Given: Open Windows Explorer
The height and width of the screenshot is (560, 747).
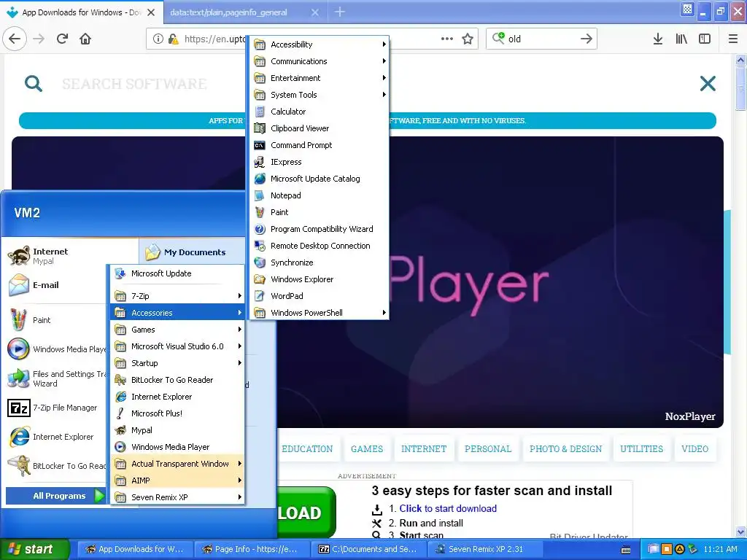Looking at the screenshot, I should (x=320, y=279).
